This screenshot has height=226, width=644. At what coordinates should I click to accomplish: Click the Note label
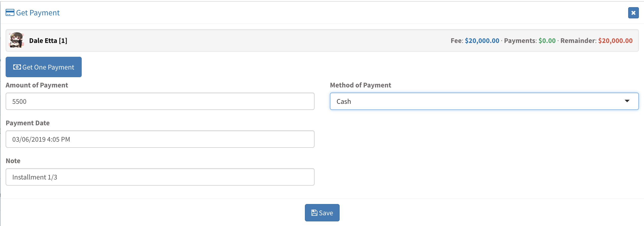[x=13, y=161]
